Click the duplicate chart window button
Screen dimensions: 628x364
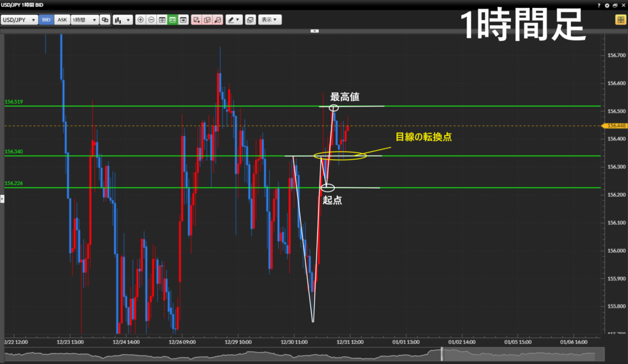coord(250,20)
